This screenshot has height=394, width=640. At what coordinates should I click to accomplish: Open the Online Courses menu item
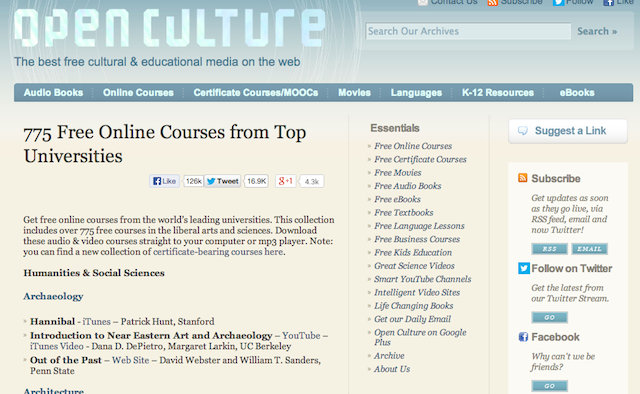[x=138, y=93]
